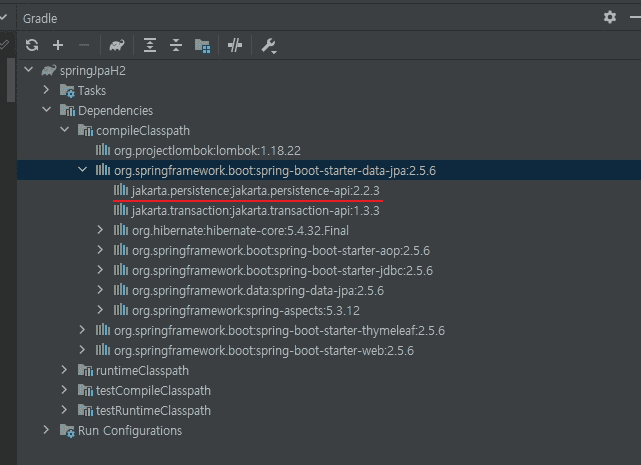Open Gradle build tool settings wrench
Viewport: 641px width, 465px height.
(269, 46)
